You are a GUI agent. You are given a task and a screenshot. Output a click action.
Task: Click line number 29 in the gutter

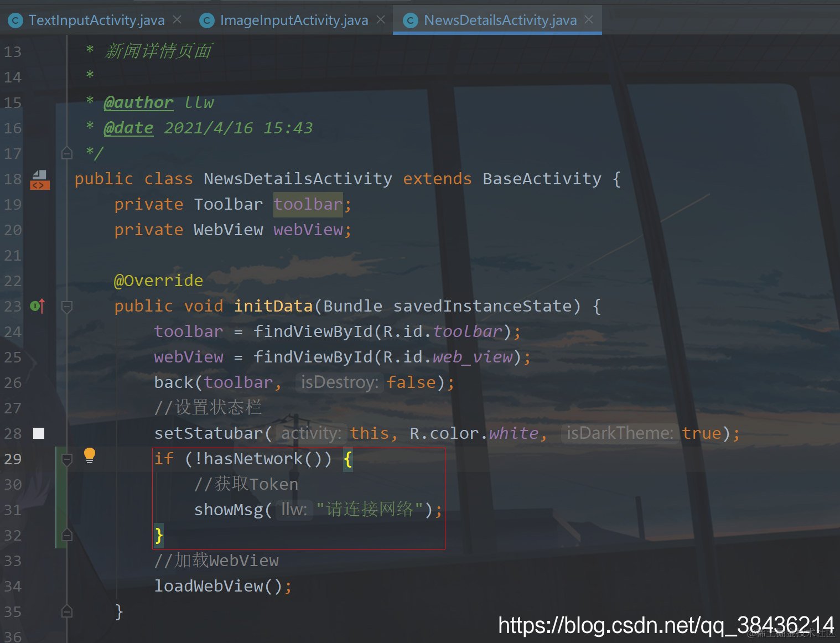pos(13,459)
